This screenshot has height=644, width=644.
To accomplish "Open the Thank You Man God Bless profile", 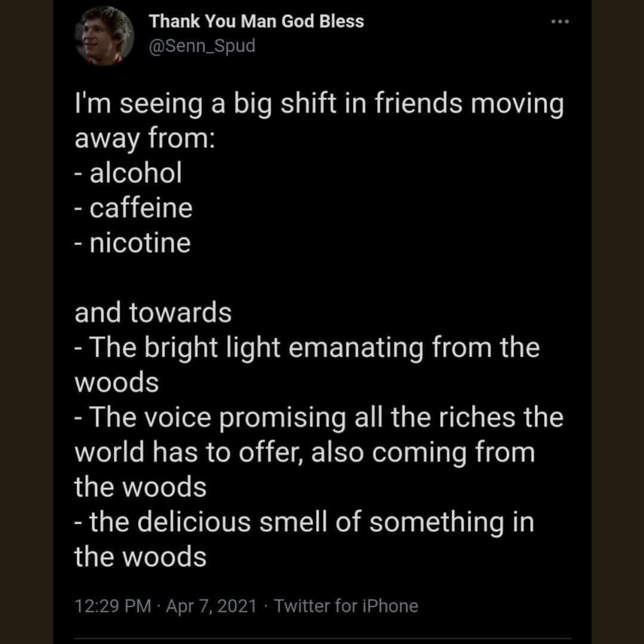I will [x=256, y=22].
